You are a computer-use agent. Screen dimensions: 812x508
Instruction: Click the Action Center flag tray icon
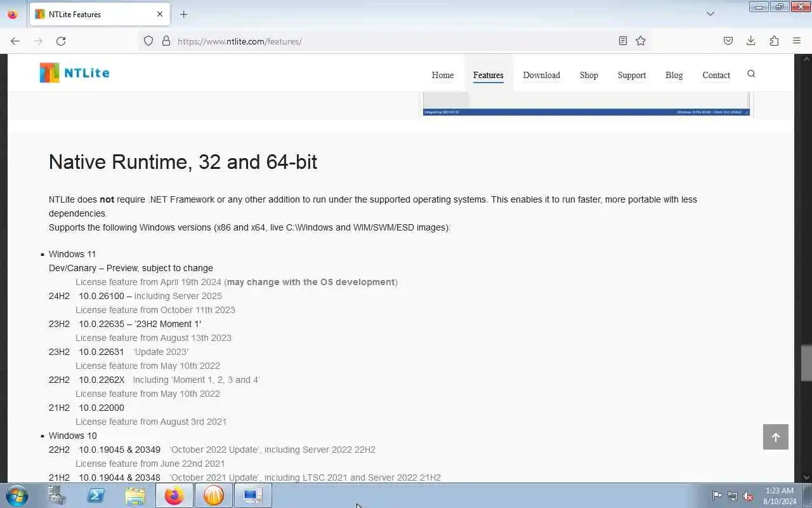[717, 496]
